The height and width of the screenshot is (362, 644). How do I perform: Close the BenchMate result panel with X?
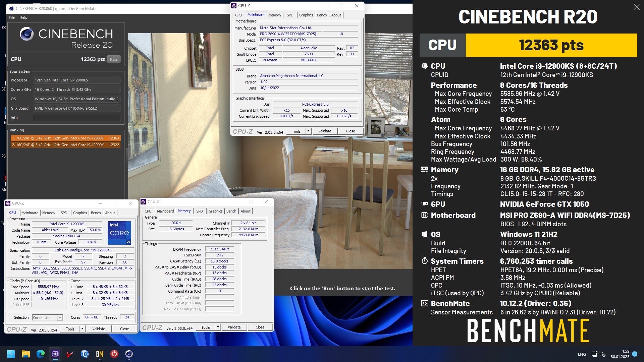coord(637,7)
